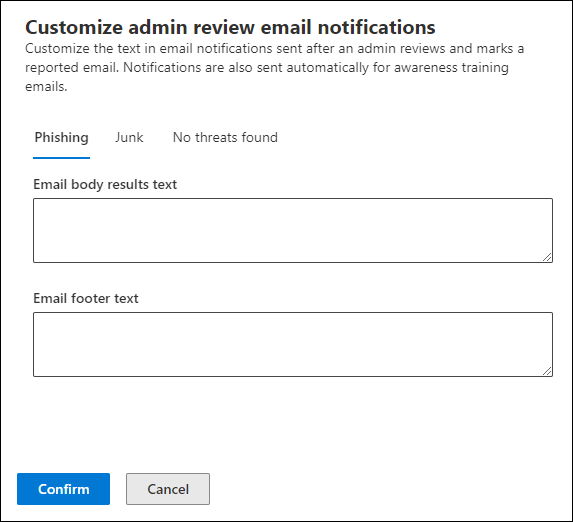573x522 pixels.
Task: Click the Email footer text label
Action: coord(86,298)
